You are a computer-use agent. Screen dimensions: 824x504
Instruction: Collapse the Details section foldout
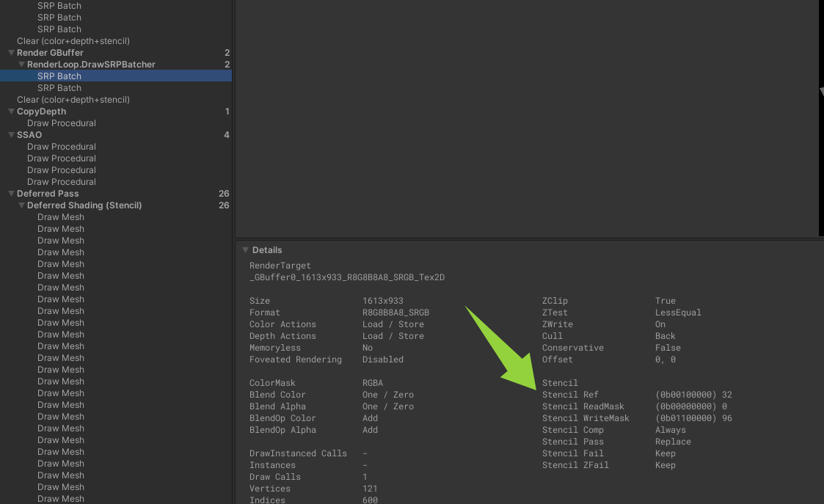[x=245, y=250]
